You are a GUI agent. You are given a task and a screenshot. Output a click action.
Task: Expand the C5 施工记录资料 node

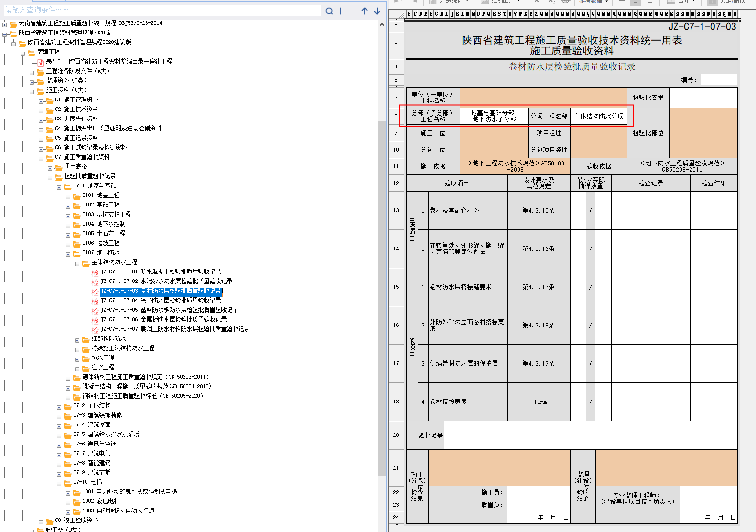[x=41, y=139]
